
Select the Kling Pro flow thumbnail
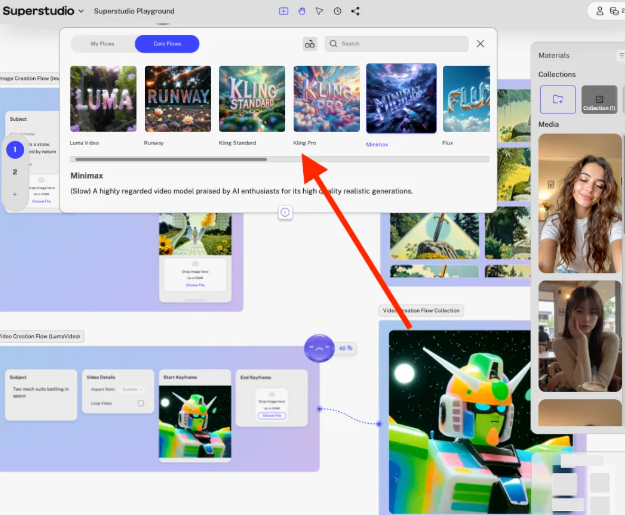coord(324,99)
